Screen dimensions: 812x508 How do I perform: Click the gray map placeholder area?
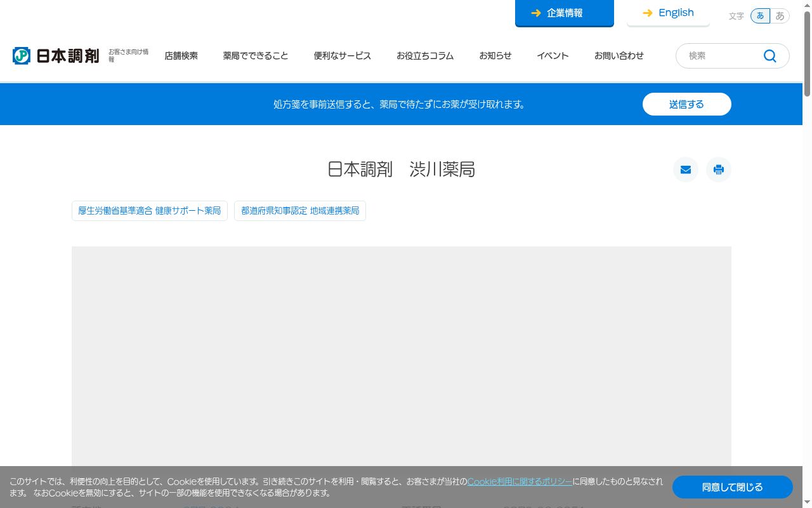402,356
